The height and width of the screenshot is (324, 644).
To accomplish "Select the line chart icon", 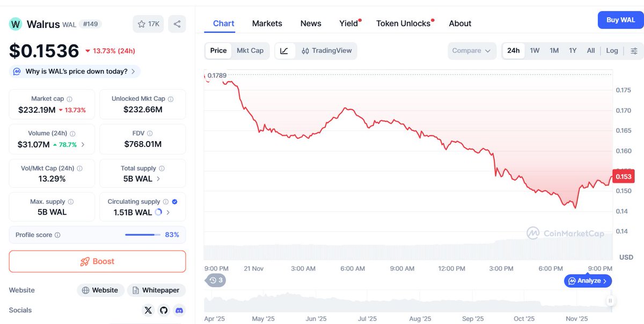I will [284, 50].
